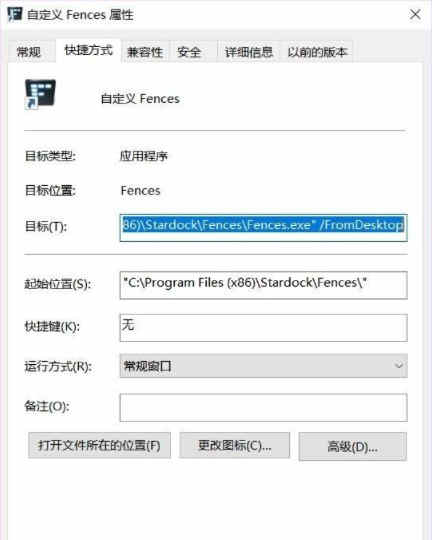This screenshot has width=432, height=540.
Task: Expand the 运行方式(R) dropdown
Action: [x=264, y=366]
